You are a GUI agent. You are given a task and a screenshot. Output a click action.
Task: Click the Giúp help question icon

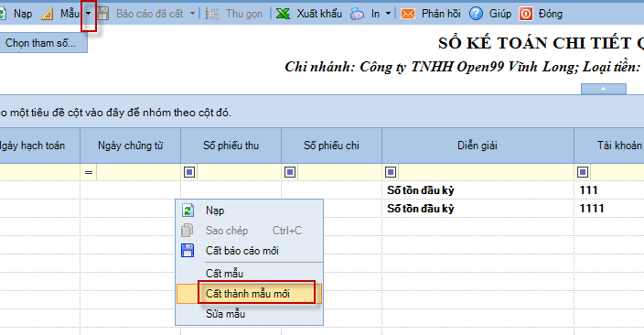tap(476, 14)
